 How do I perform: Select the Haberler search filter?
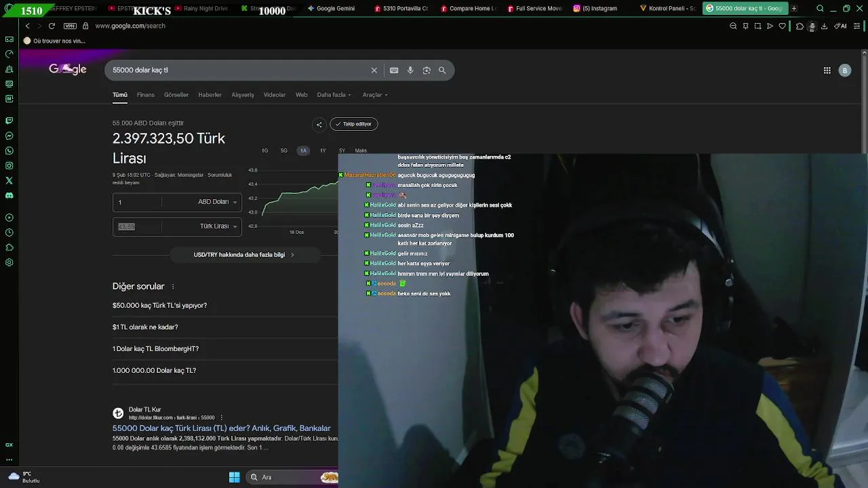[210, 95]
